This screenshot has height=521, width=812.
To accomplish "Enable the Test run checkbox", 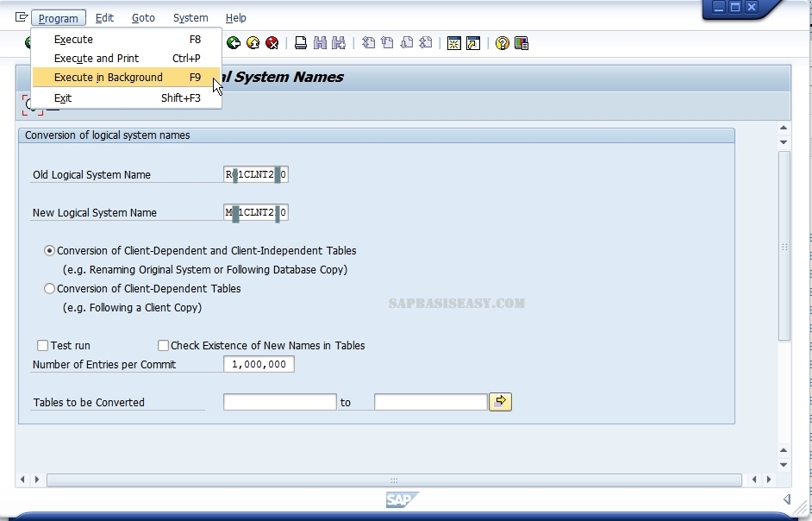I will pos(42,346).
